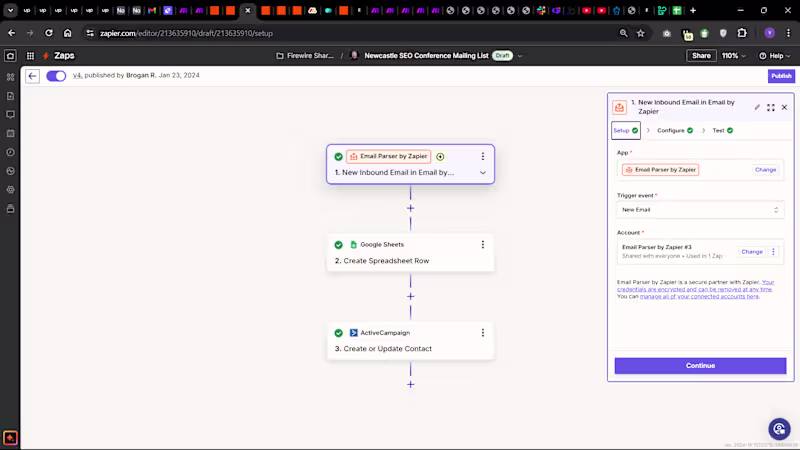Image resolution: width=800 pixels, height=450 pixels.
Task: Switch to the Configure tab
Action: tap(674, 131)
